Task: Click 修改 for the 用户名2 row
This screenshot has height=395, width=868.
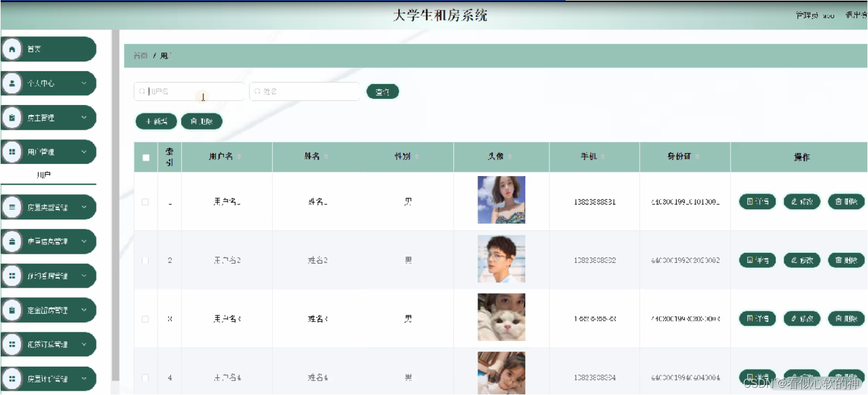Action: (x=802, y=260)
